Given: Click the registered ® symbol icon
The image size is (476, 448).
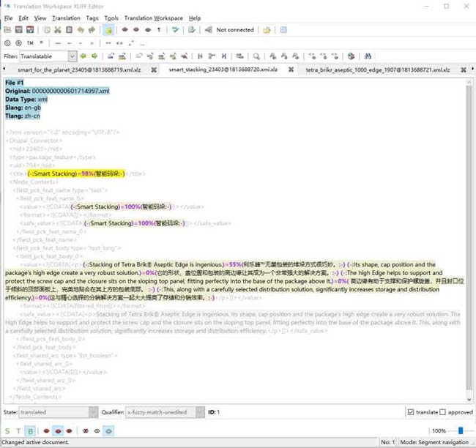Looking at the screenshot, I should [18, 43].
